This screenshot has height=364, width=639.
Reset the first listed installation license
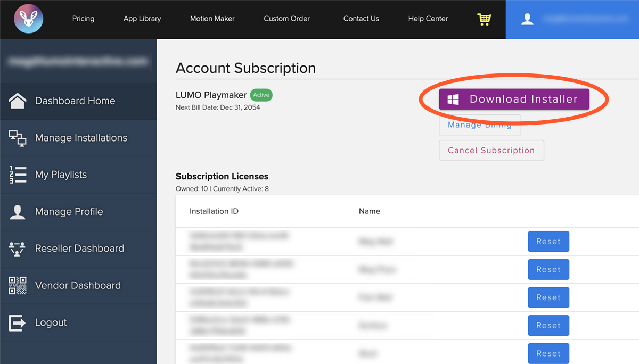tap(548, 242)
